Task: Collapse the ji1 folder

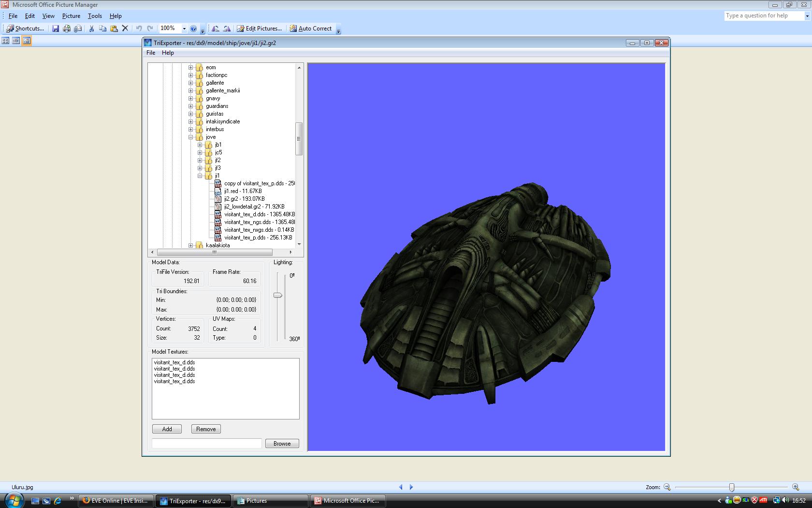Action: (x=200, y=176)
